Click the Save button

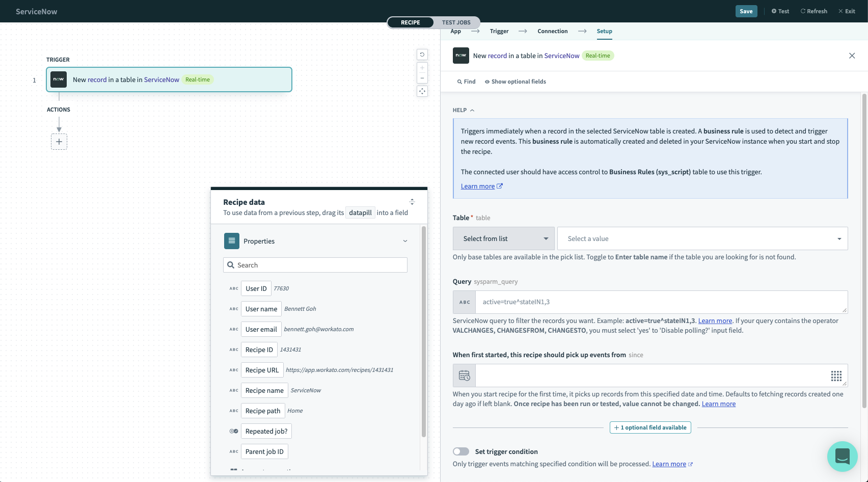point(746,11)
